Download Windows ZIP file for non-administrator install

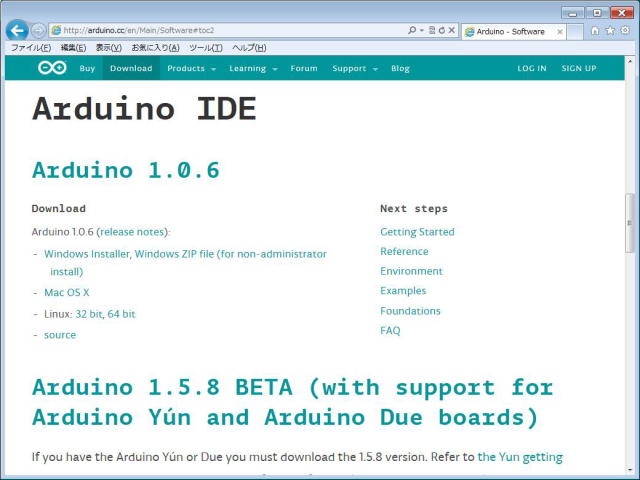[231, 254]
